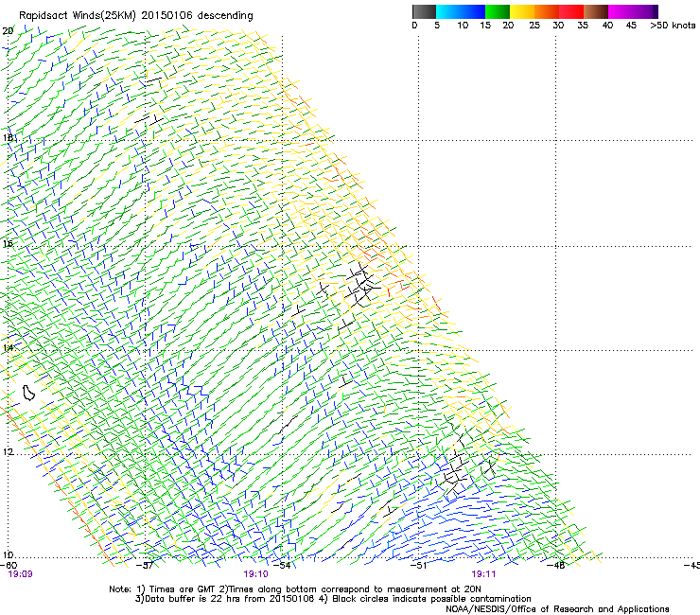Click the longitude label -60
The image size is (700, 615).
point(9,566)
